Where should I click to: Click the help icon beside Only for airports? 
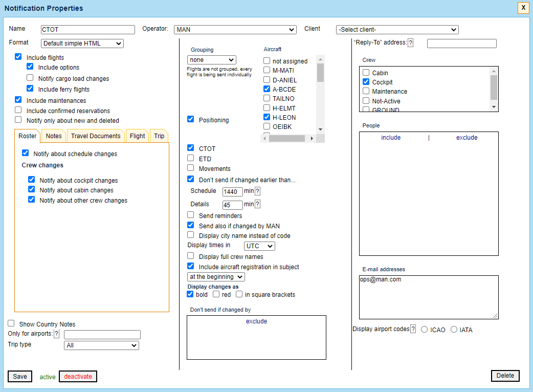point(57,334)
